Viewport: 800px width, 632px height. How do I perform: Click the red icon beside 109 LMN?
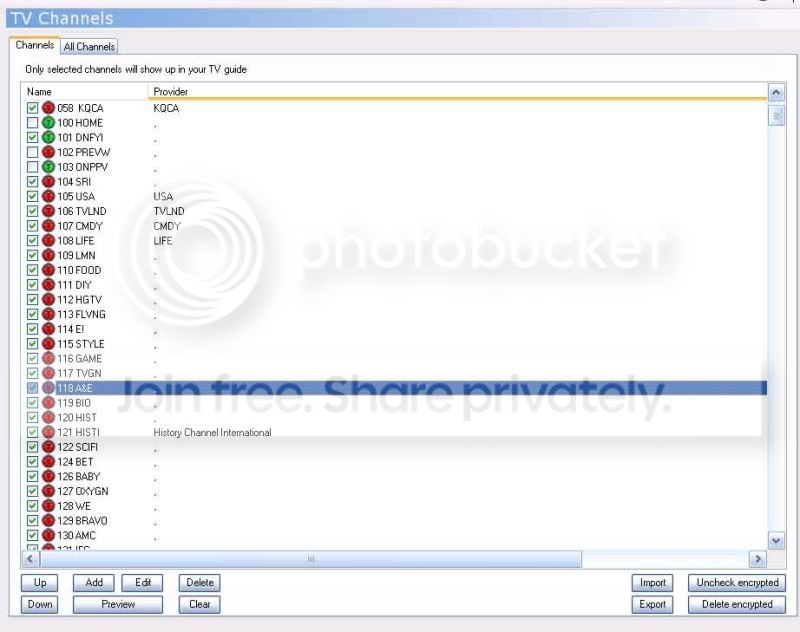48,256
